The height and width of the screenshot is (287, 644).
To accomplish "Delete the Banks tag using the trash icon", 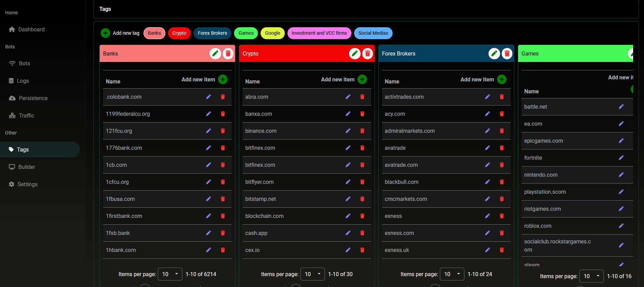I will (x=228, y=53).
